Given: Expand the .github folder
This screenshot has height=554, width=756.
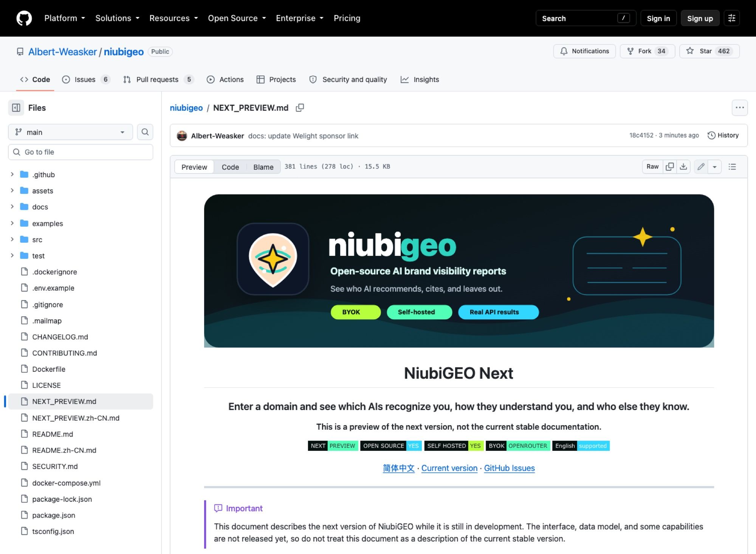Looking at the screenshot, I should click(12, 174).
